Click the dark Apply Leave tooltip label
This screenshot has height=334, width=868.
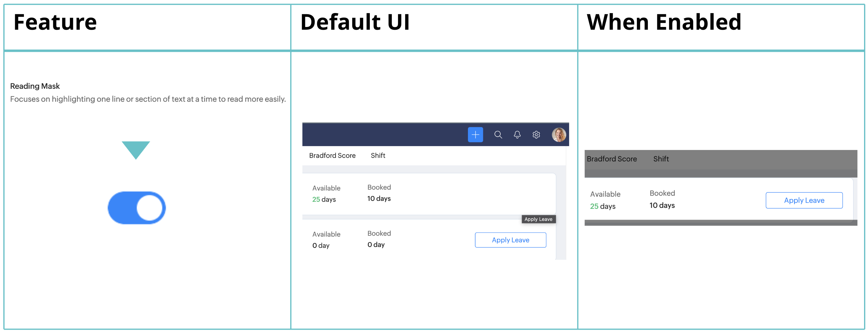538,219
